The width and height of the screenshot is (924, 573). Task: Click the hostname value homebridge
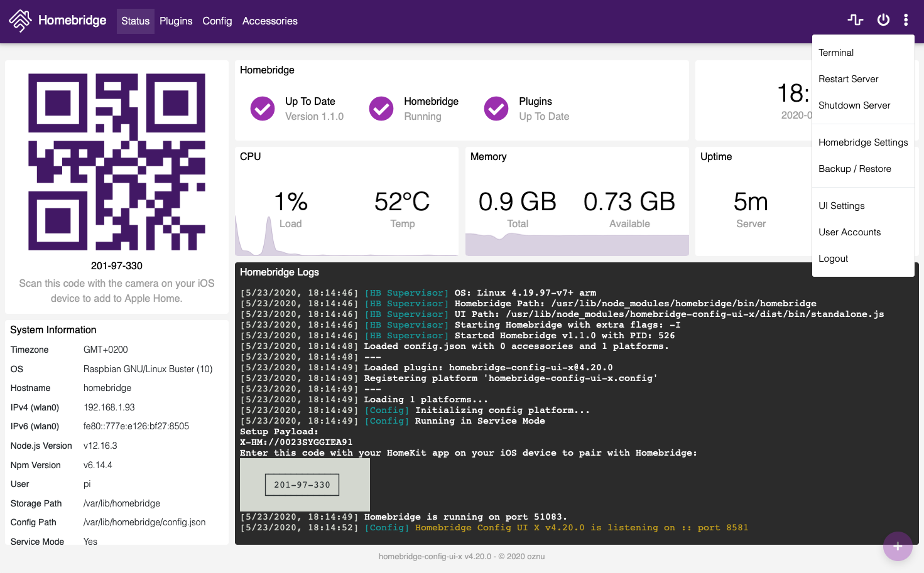pos(107,388)
